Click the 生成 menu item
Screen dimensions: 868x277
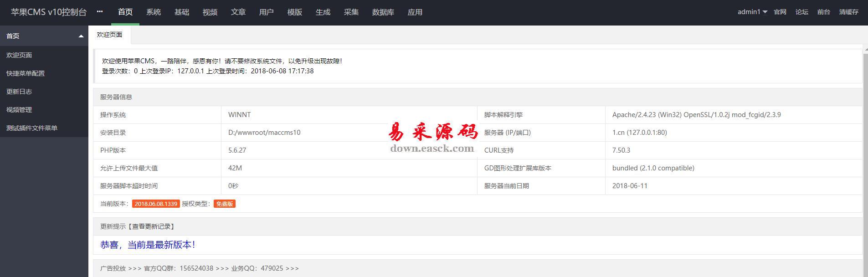[323, 12]
